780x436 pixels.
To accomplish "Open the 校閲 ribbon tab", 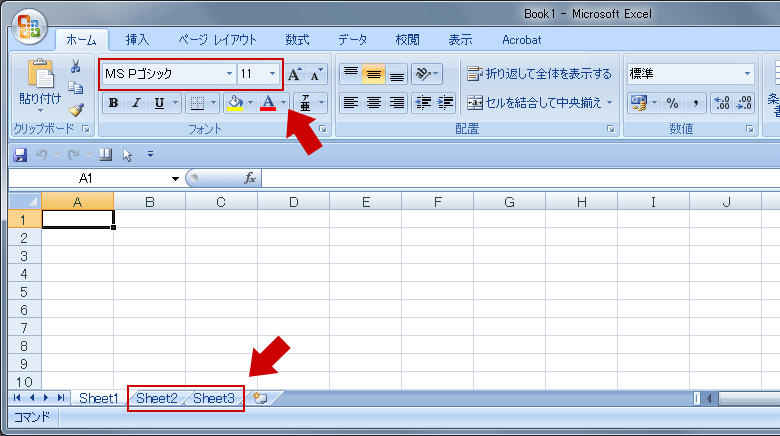I will tap(407, 40).
